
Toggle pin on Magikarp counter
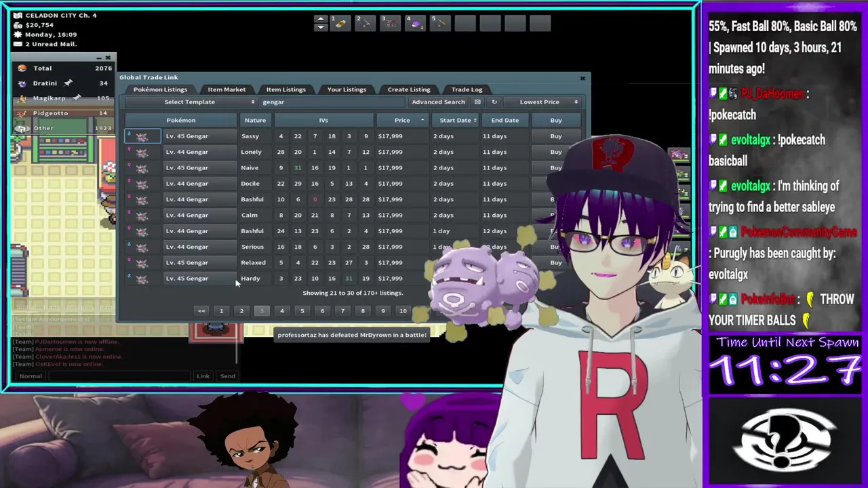click(x=77, y=98)
